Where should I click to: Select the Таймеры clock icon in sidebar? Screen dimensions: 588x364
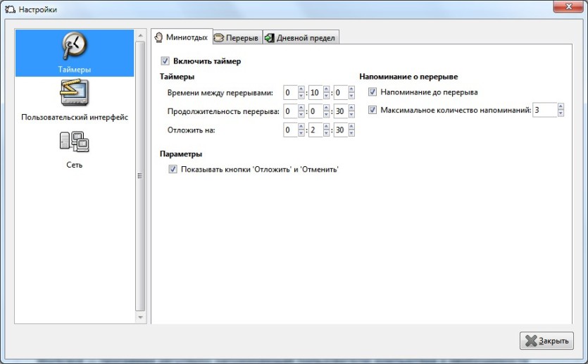[x=74, y=45]
